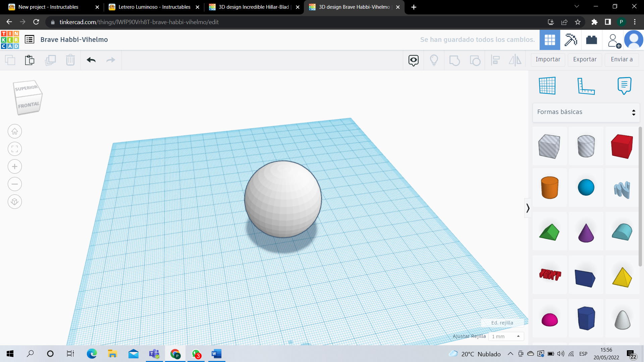Click the home view button
Screen dimensions: 644x362
pos(15,131)
